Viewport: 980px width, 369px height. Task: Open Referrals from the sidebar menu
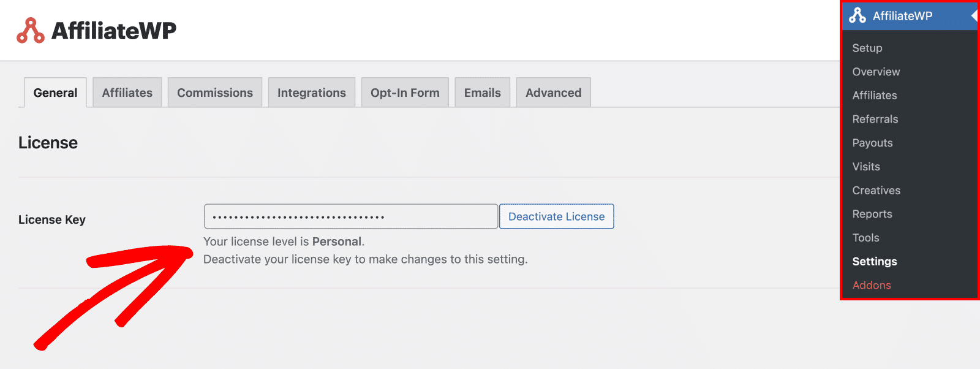pos(875,119)
